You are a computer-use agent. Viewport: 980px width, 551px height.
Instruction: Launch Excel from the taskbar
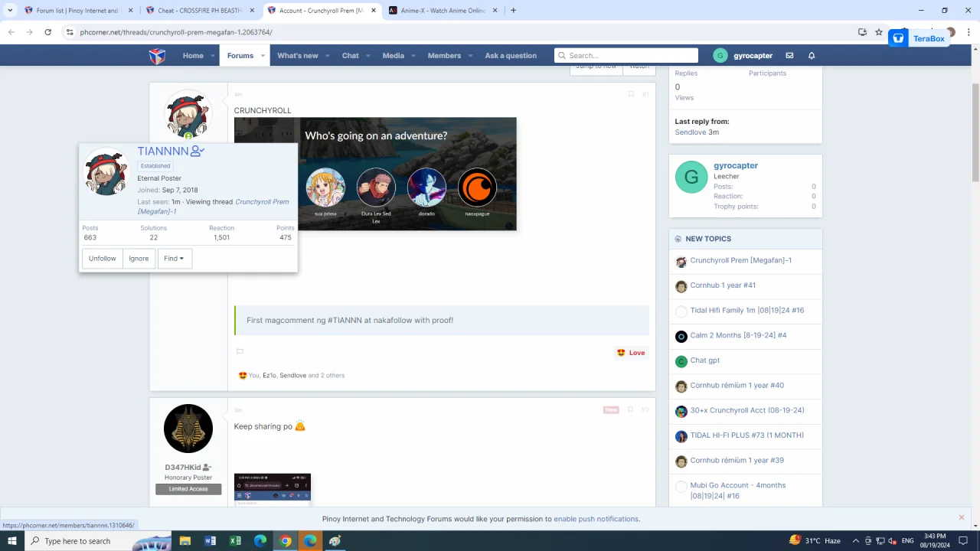[x=236, y=541]
